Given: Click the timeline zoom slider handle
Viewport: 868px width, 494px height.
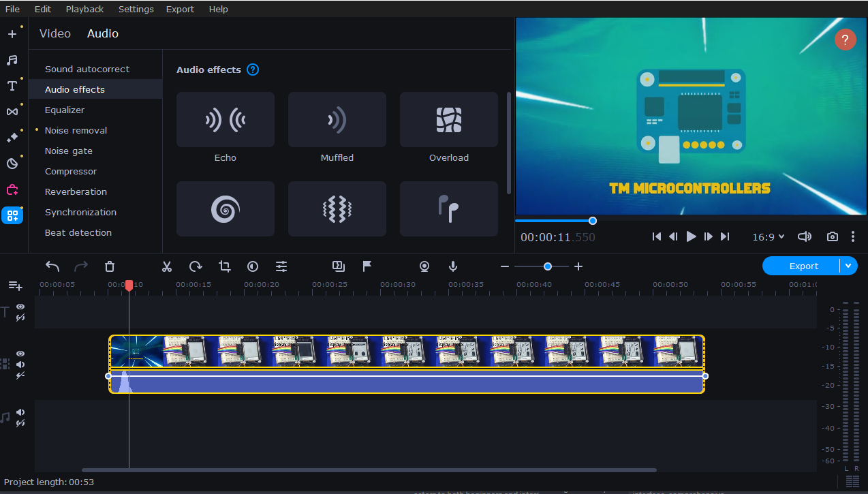Looking at the screenshot, I should (x=548, y=266).
